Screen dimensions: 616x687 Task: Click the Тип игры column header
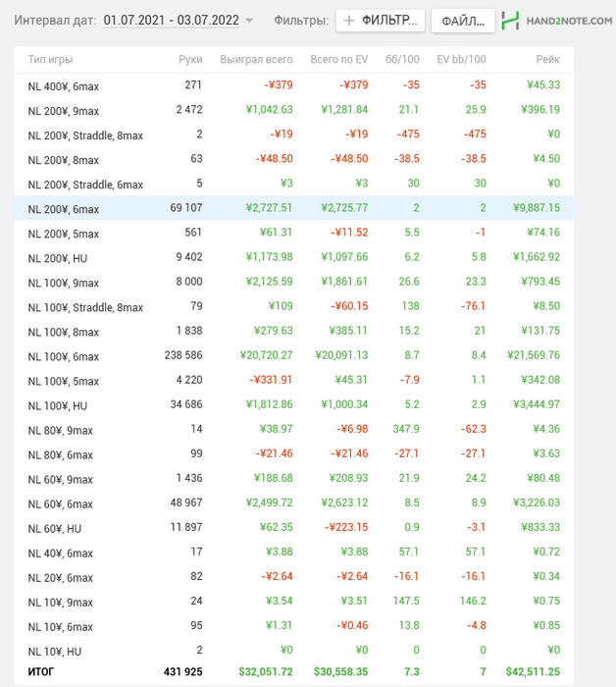(x=50, y=60)
